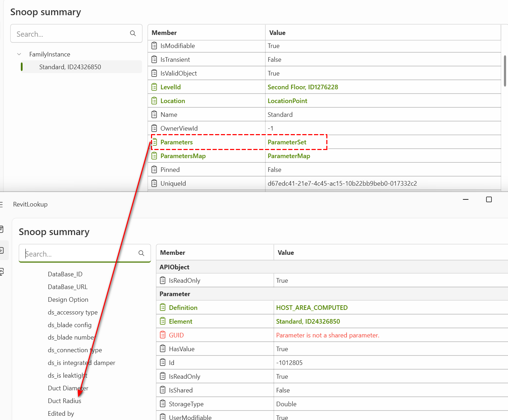Open the ParameterMap value link
Viewport: 508px width, 420px height.
click(289, 156)
